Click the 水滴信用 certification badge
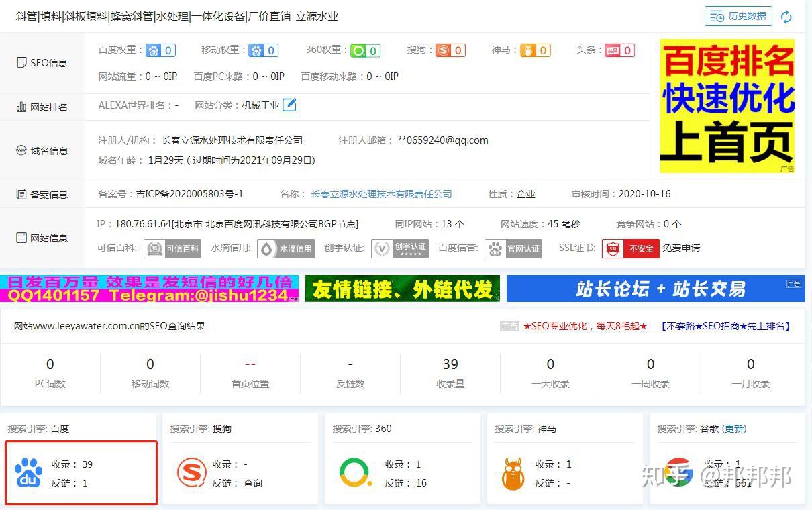812x510 pixels. (286, 248)
